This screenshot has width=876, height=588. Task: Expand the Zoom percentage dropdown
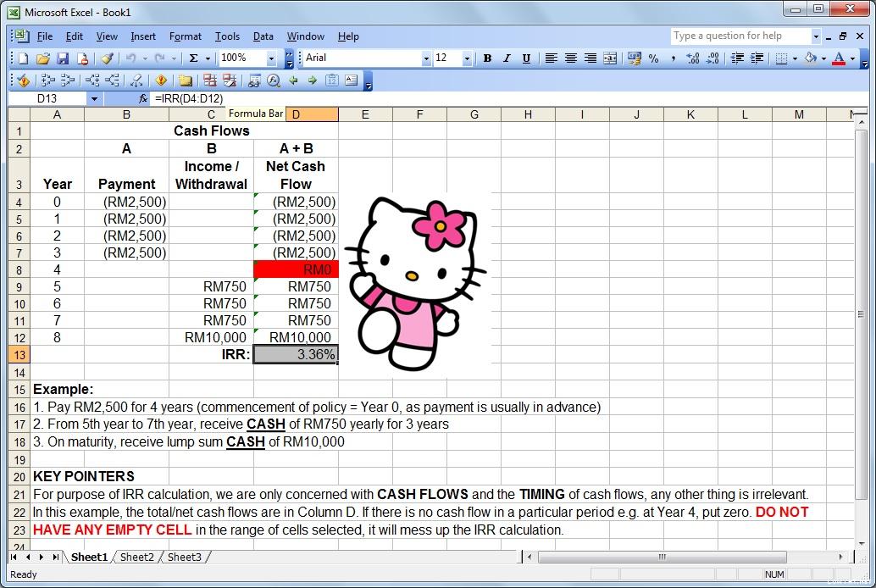[x=272, y=58]
